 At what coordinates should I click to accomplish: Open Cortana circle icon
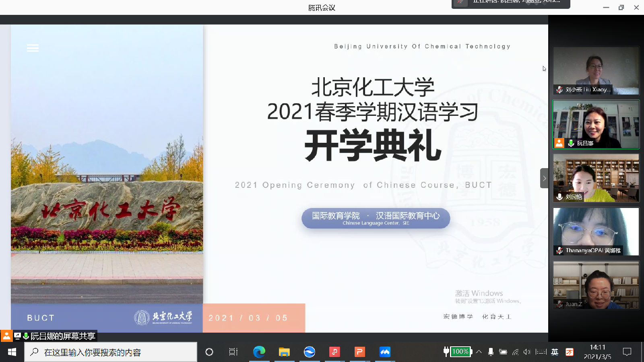pyautogui.click(x=209, y=352)
